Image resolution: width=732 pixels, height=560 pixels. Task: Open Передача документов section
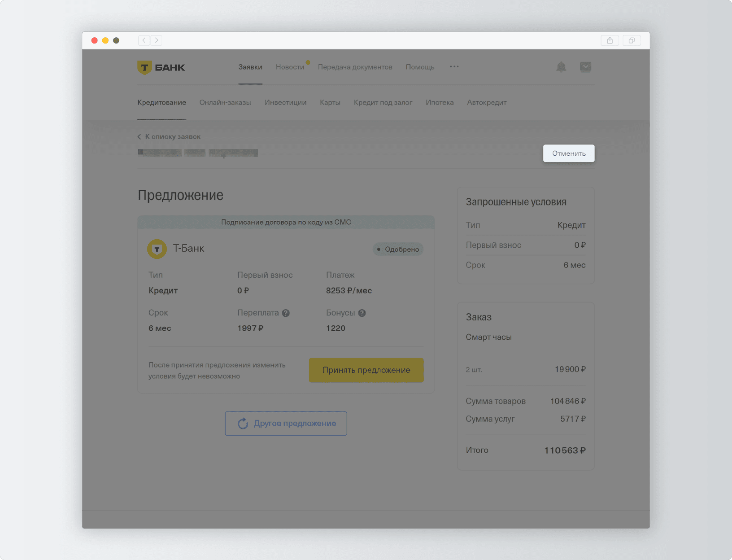click(x=355, y=67)
